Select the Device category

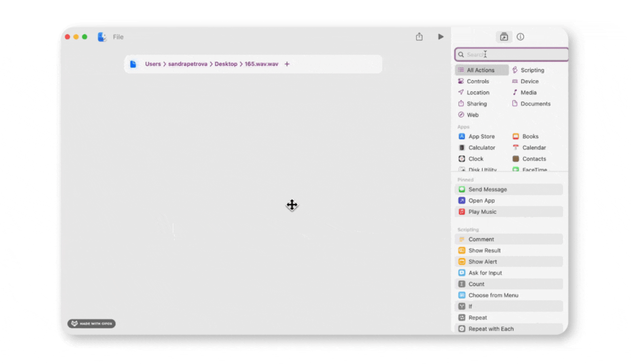point(525,81)
